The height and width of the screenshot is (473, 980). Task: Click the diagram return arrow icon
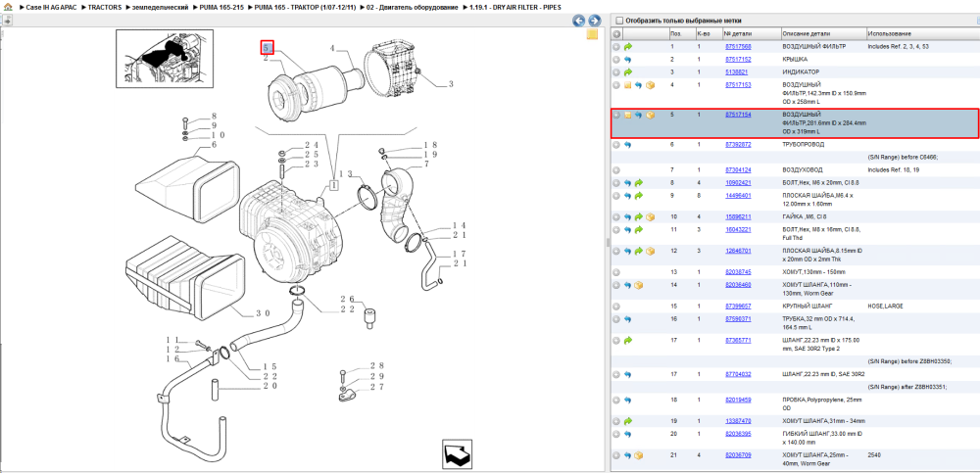point(458,453)
